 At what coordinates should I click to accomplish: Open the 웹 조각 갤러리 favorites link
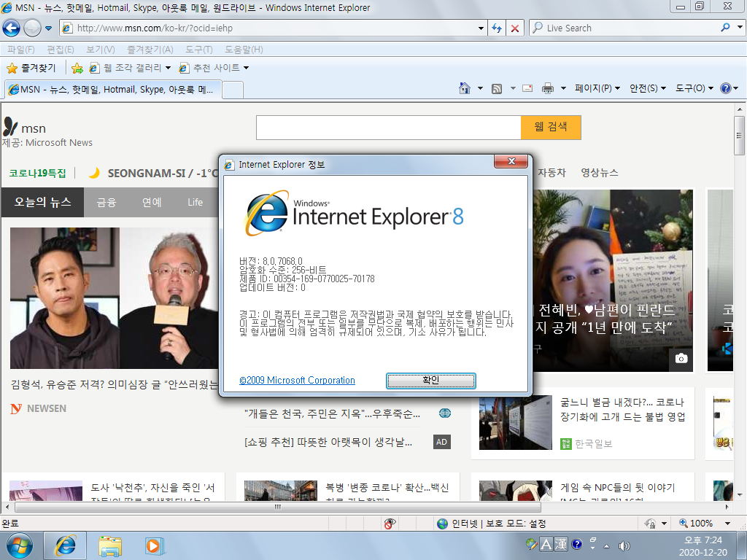tap(130, 68)
